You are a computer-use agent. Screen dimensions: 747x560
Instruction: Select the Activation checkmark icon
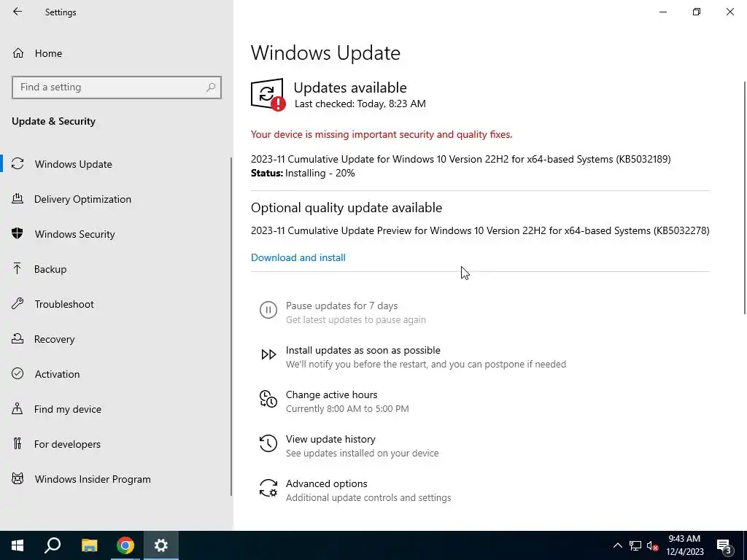click(18, 374)
